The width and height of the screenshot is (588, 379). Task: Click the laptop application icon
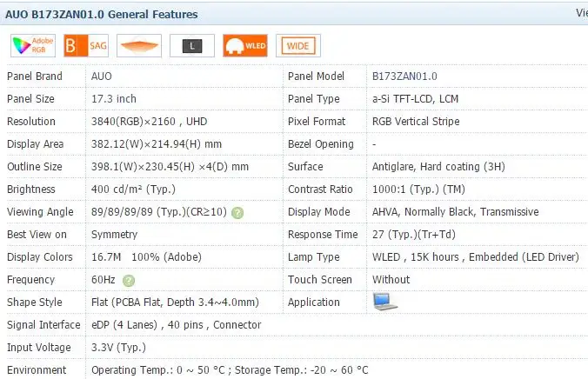pyautogui.click(x=385, y=302)
